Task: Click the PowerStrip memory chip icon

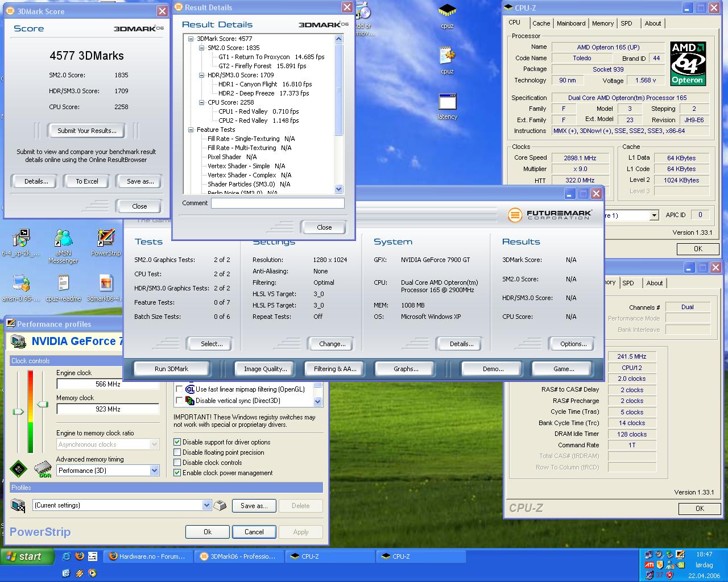Action: (43, 469)
